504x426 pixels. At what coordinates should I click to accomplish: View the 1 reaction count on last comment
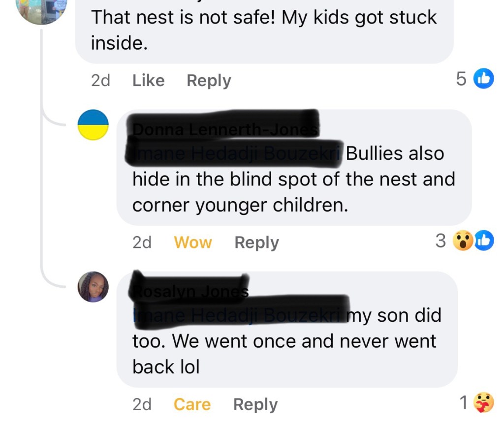(x=464, y=402)
